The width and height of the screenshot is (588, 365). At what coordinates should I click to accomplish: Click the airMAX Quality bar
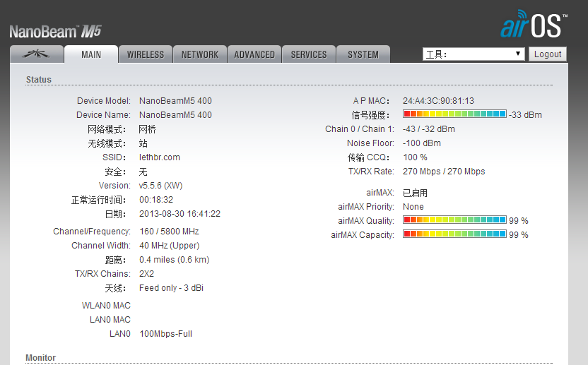pyautogui.click(x=454, y=220)
